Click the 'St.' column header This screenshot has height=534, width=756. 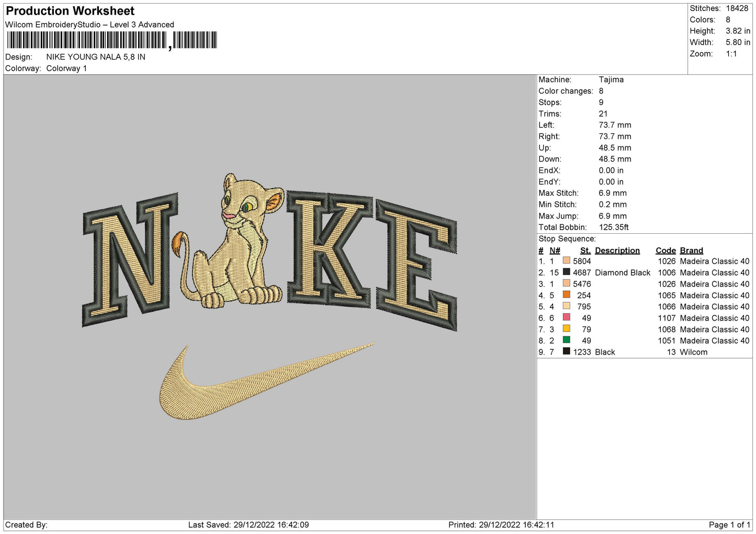click(x=585, y=251)
